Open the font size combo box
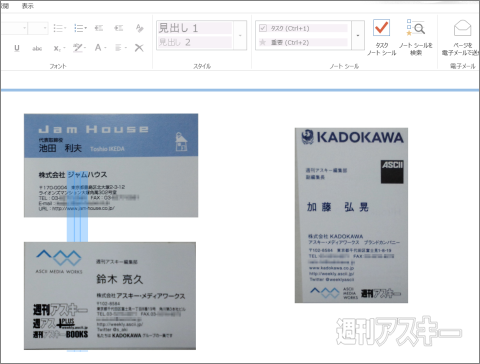 38,28
